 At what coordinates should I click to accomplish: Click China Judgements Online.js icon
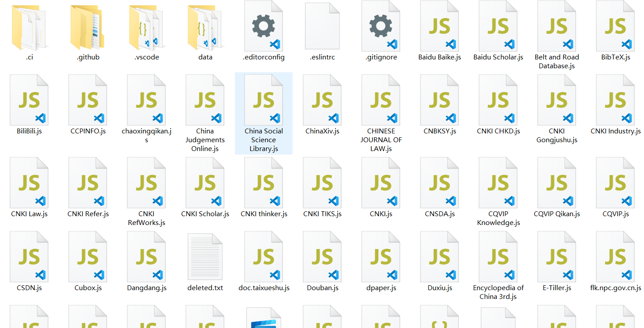pos(205,100)
